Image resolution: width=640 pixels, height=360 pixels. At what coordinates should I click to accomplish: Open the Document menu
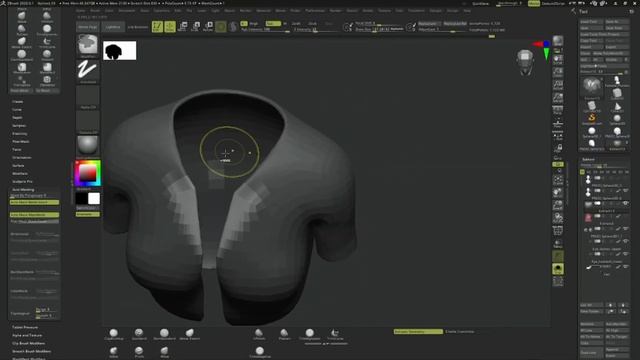[127, 11]
